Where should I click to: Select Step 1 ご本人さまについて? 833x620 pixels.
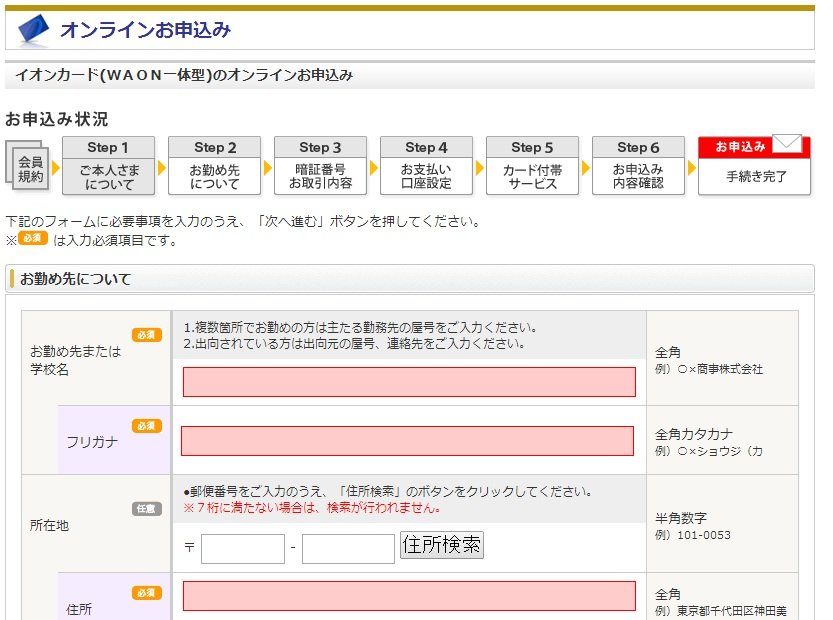pyautogui.click(x=108, y=166)
